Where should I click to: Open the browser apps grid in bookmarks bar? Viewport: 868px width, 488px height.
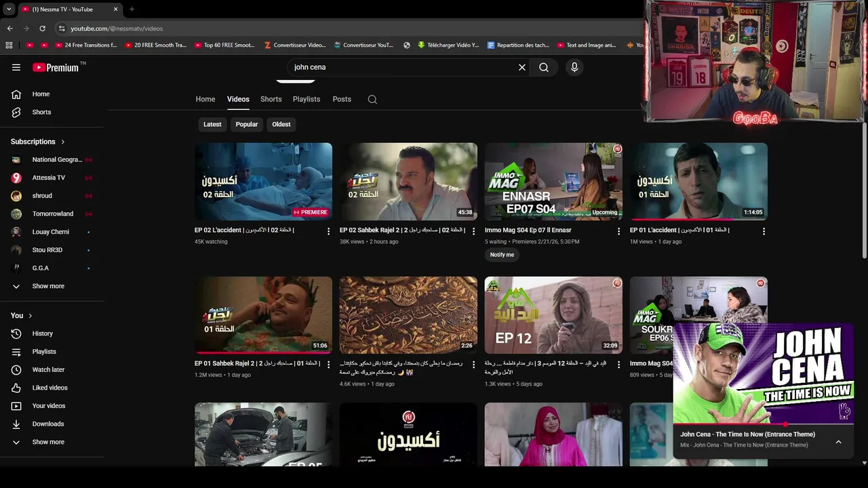[9, 45]
